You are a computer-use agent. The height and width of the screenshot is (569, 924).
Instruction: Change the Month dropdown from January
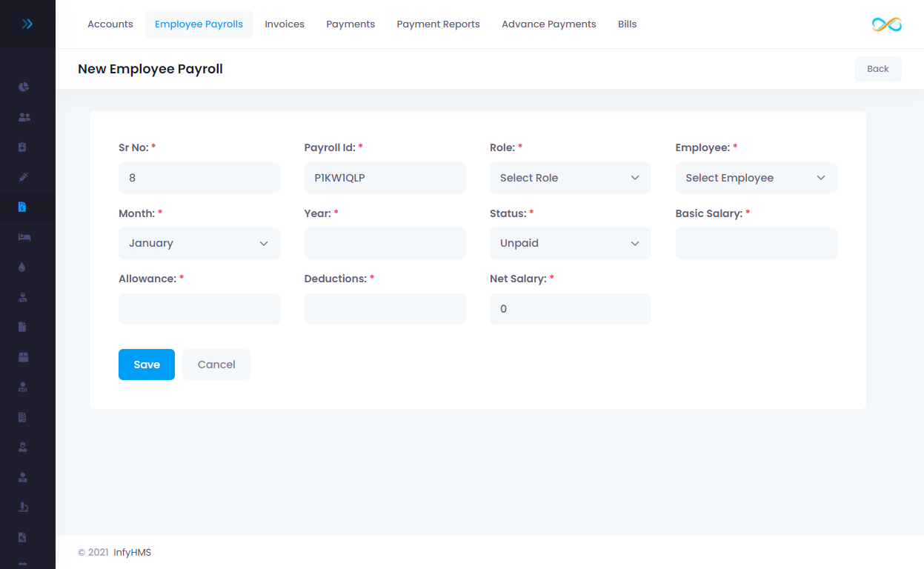[199, 243]
